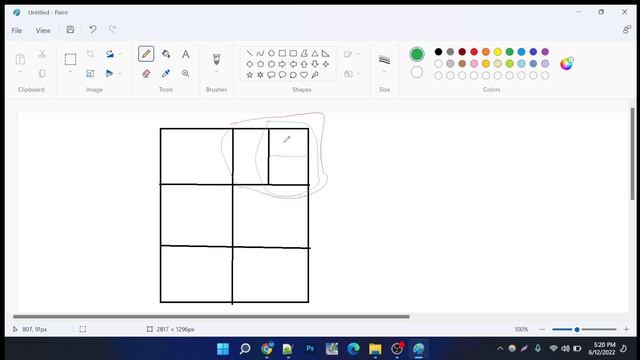This screenshot has height=360, width=640.
Task: Click the horizontal canvas scrollbar
Action: pyautogui.click(x=211, y=316)
